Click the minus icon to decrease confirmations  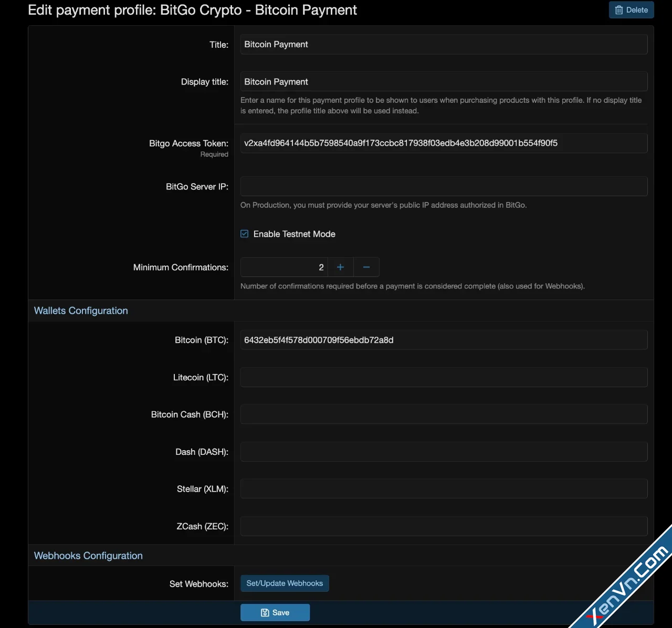coord(366,267)
